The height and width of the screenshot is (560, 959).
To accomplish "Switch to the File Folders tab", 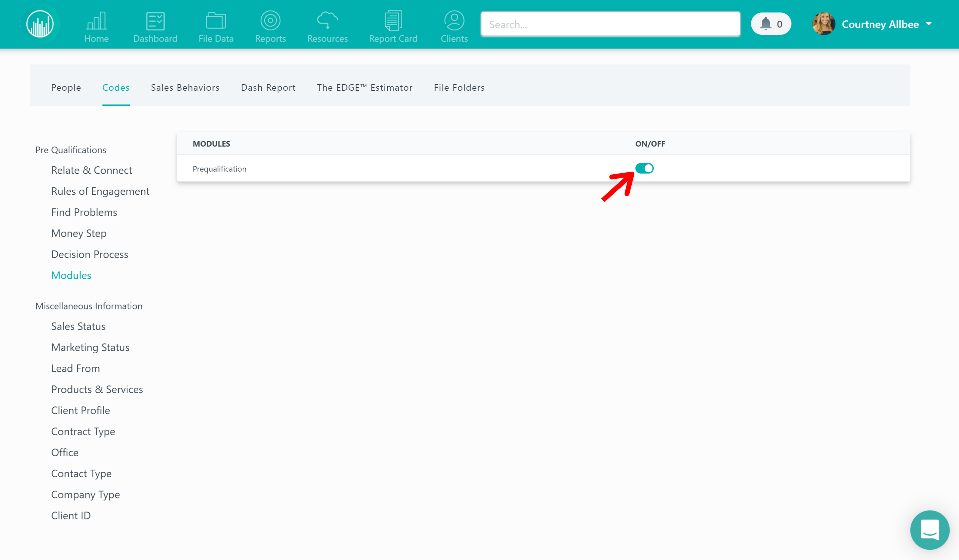I will pos(459,87).
